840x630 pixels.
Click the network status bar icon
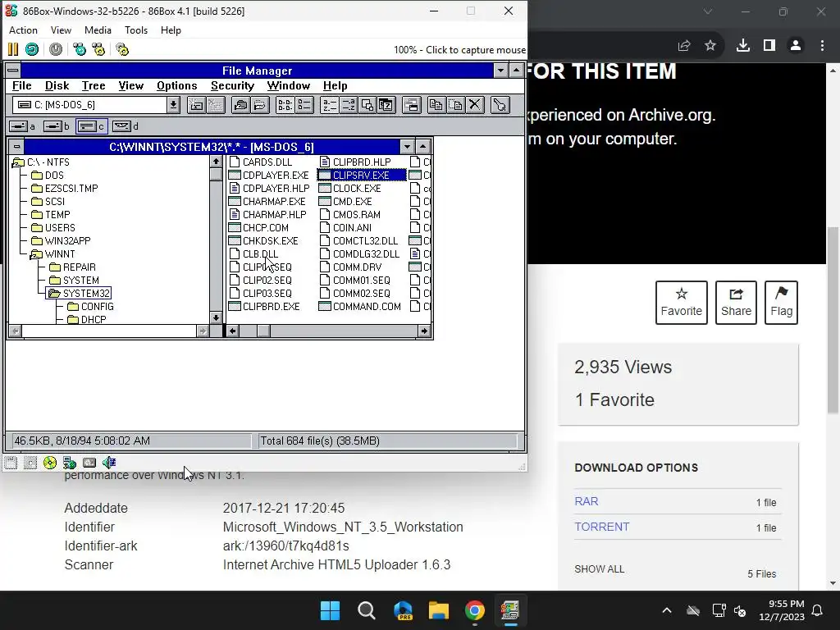click(x=70, y=463)
